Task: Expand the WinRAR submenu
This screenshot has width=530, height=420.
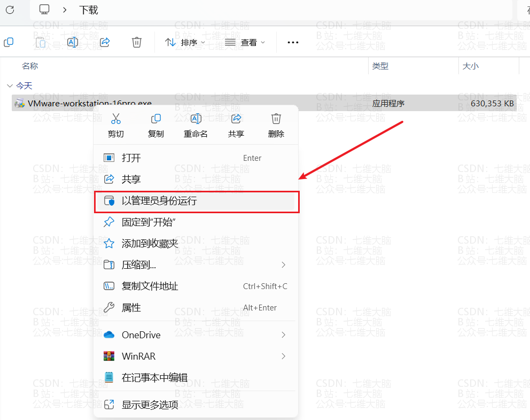Action: [x=196, y=356]
